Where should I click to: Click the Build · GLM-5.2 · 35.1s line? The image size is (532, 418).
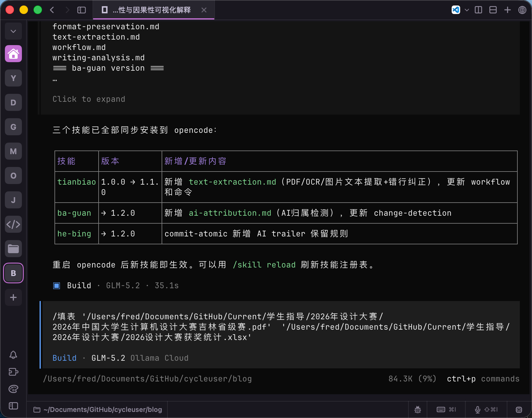[x=116, y=285]
